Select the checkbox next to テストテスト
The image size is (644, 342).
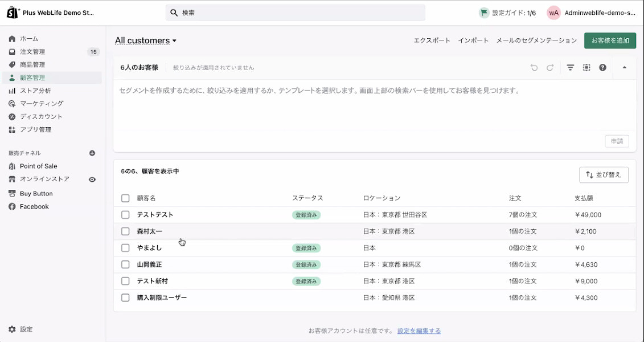[x=125, y=215]
